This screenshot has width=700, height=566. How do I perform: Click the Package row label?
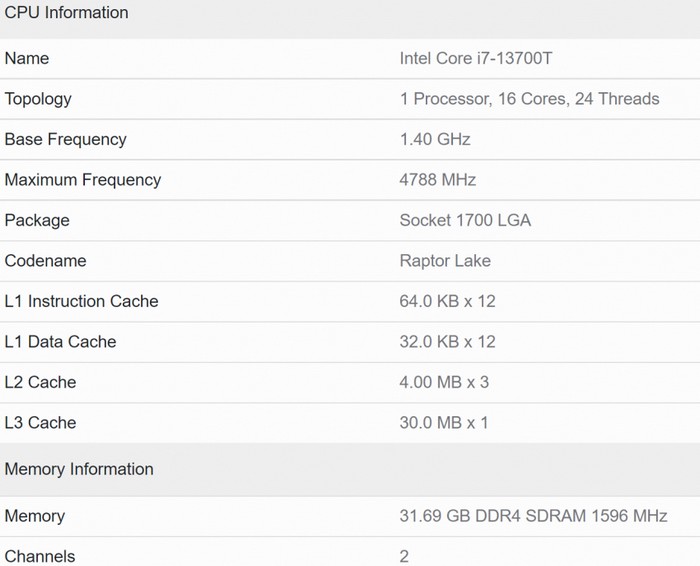coord(37,220)
